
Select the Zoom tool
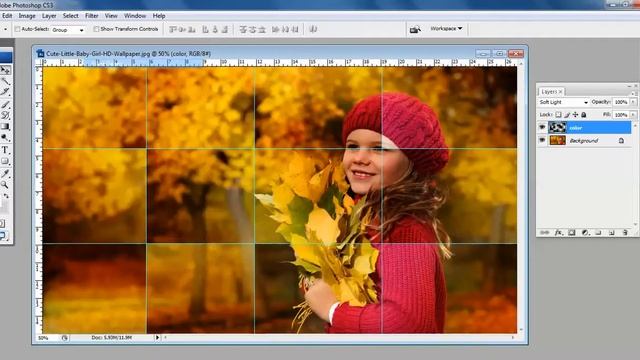(x=5, y=185)
